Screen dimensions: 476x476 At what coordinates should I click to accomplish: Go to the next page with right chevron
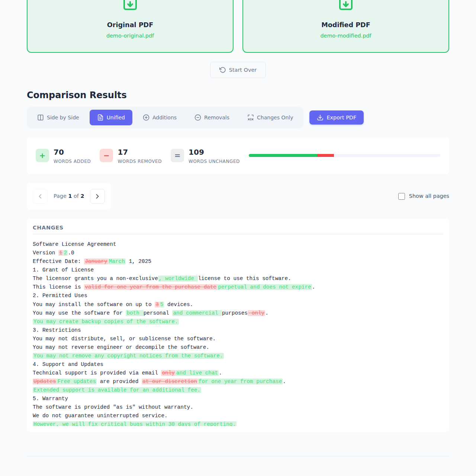coord(97,196)
